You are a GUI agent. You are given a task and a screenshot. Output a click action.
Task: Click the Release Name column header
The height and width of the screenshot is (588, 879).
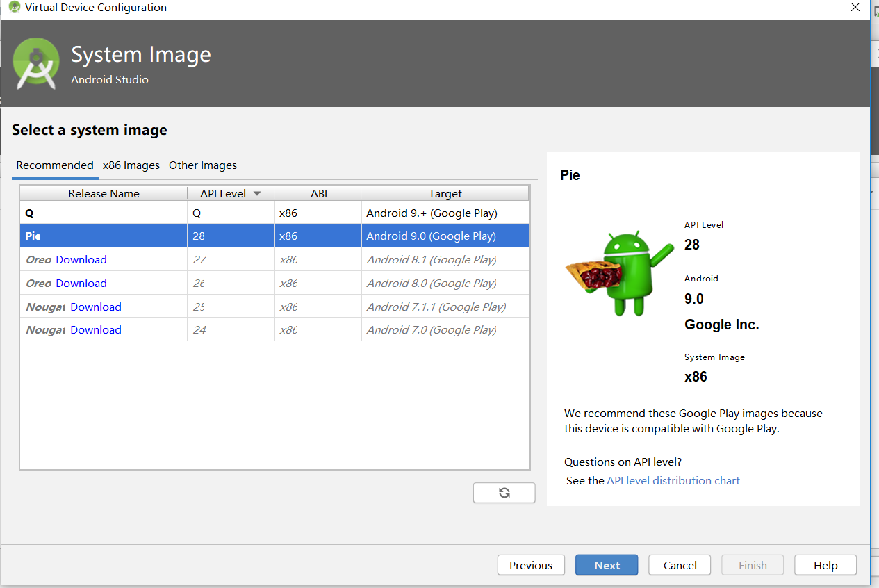104,194
